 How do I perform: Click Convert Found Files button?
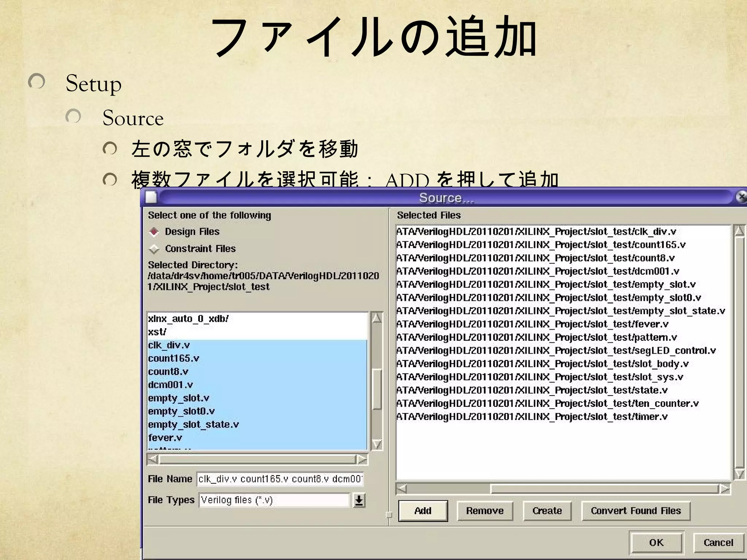[x=636, y=511]
